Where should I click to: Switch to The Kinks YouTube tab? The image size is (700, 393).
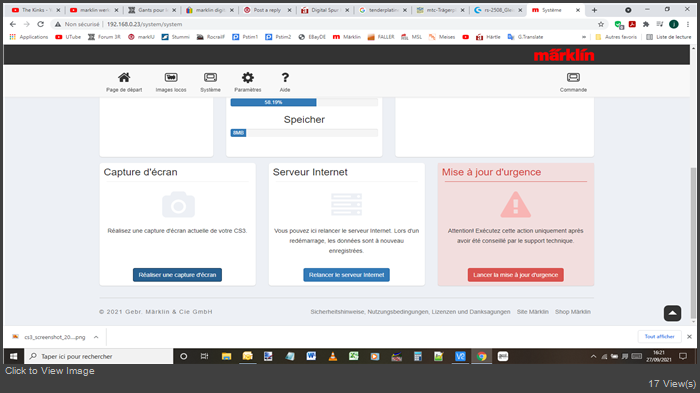[x=36, y=10]
